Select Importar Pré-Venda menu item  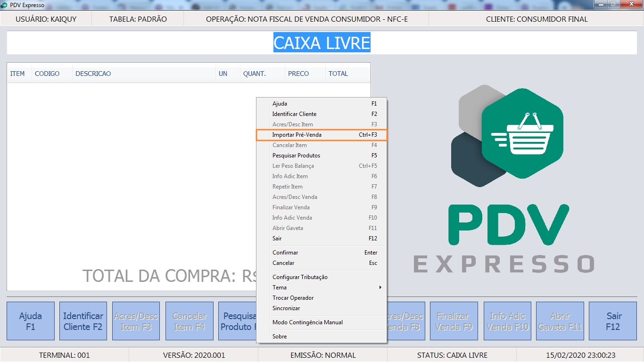coord(321,135)
